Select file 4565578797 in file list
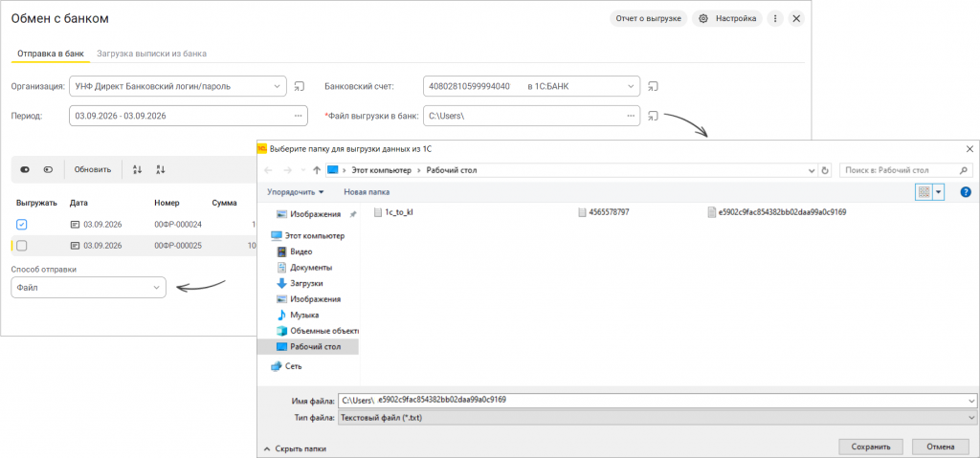 tap(603, 212)
